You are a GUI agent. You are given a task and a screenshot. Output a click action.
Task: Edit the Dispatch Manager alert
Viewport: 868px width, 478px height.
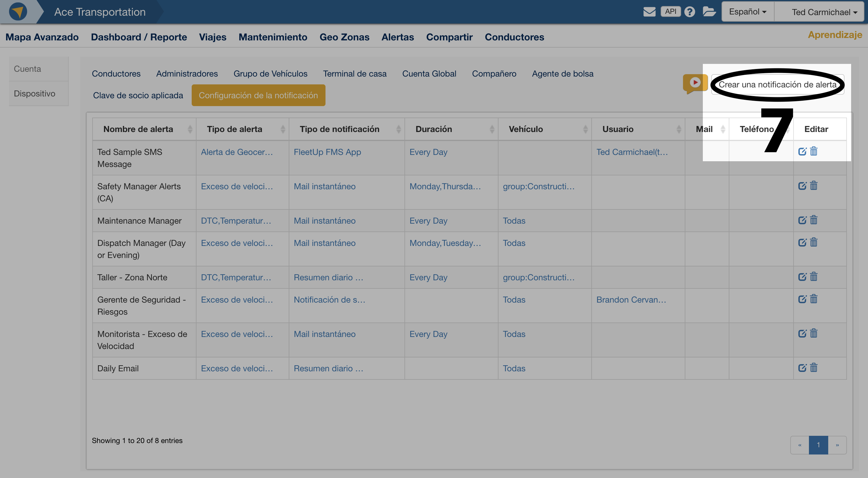point(802,243)
